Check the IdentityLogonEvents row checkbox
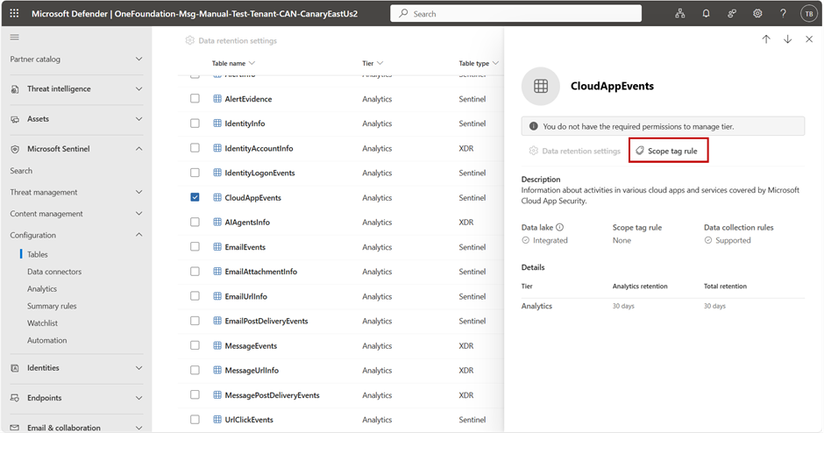 pyautogui.click(x=195, y=172)
